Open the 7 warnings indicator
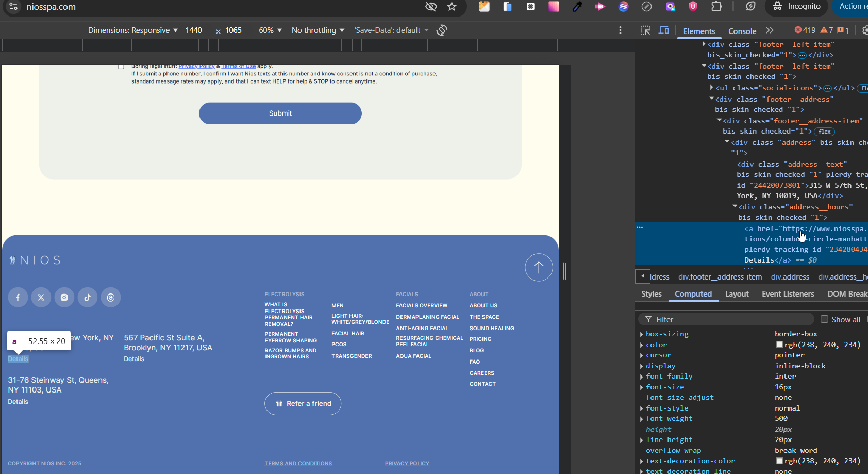868x474 pixels. coord(827,30)
